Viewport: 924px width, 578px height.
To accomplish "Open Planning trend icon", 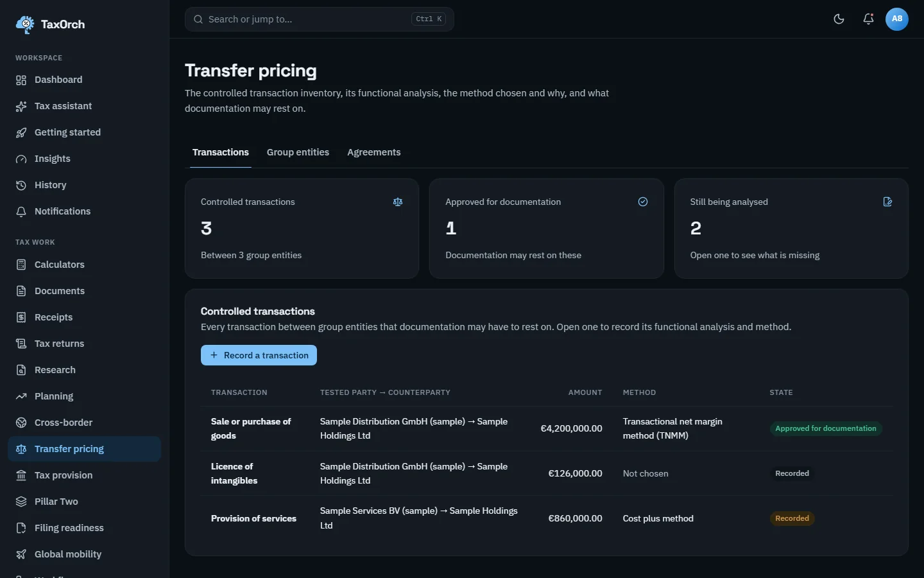I will (x=21, y=396).
